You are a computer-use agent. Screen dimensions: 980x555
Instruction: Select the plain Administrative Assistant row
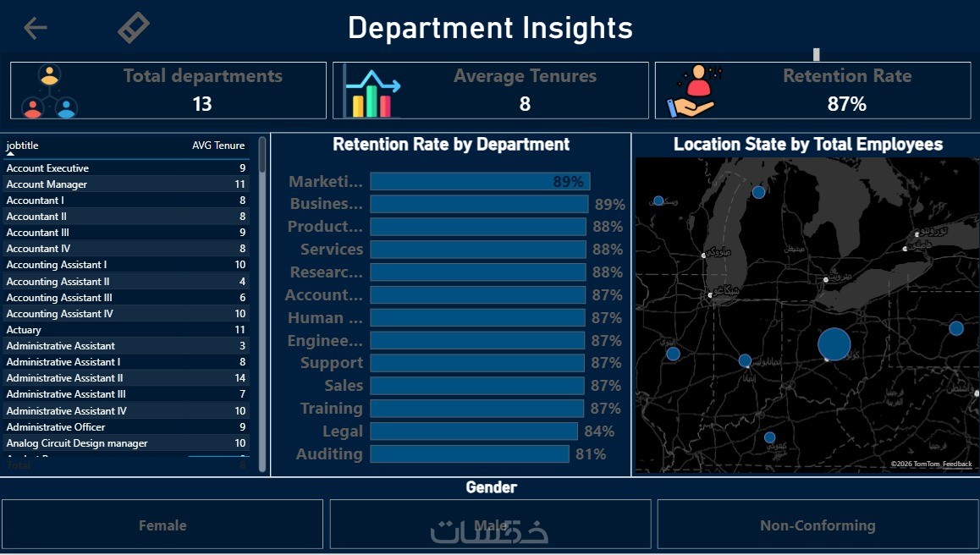coord(126,346)
